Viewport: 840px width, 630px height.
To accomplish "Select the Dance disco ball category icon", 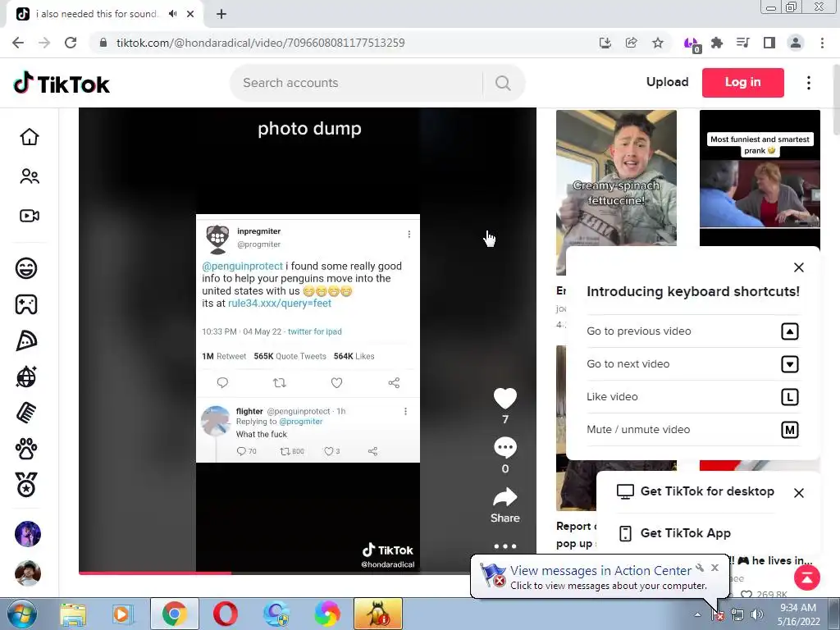I will coord(26,377).
